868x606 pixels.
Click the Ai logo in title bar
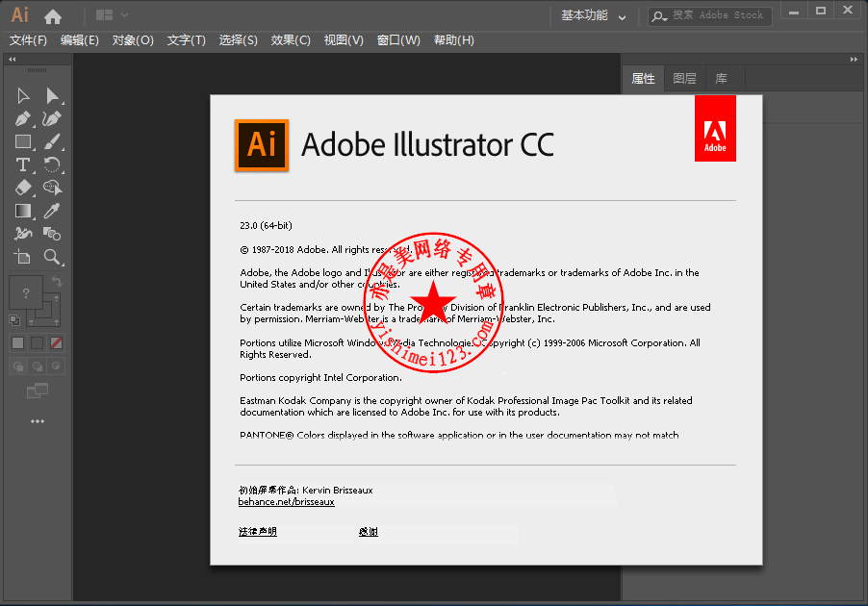tap(20, 15)
